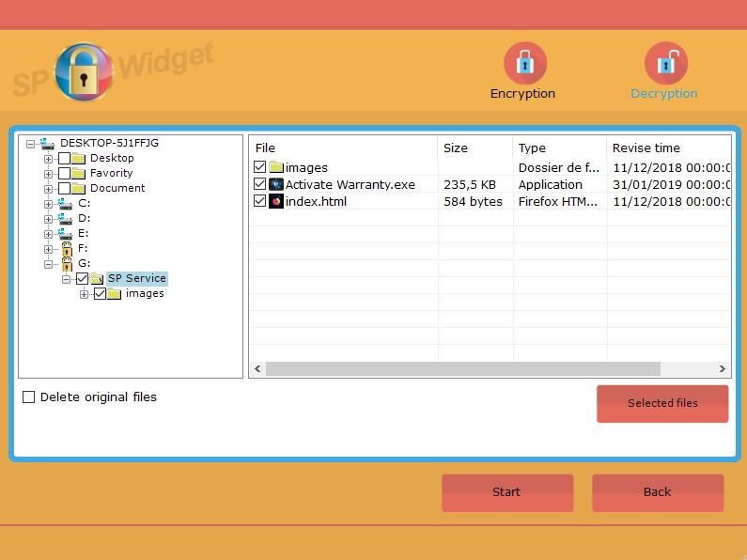The height and width of the screenshot is (560, 747).
Task: Click the Decryption open-lock icon
Action: [x=665, y=64]
